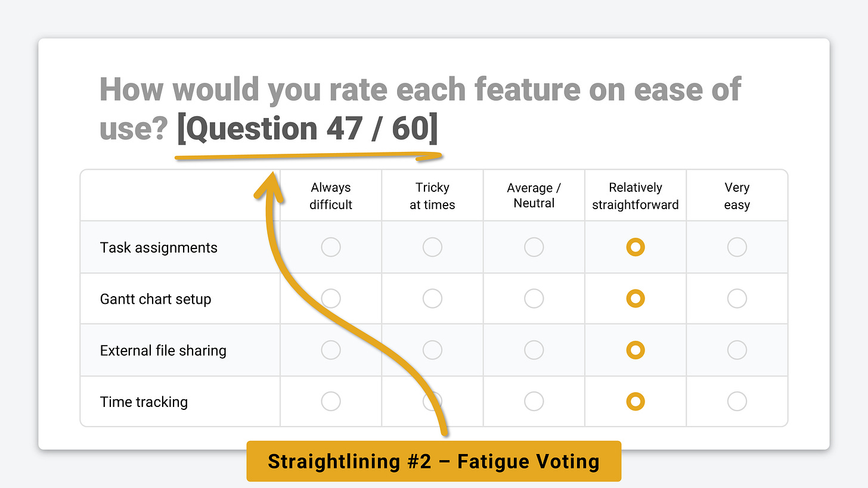868x488 pixels.
Task: Click selected 'Relatively straightforward' for External file sharing
Action: 635,350
